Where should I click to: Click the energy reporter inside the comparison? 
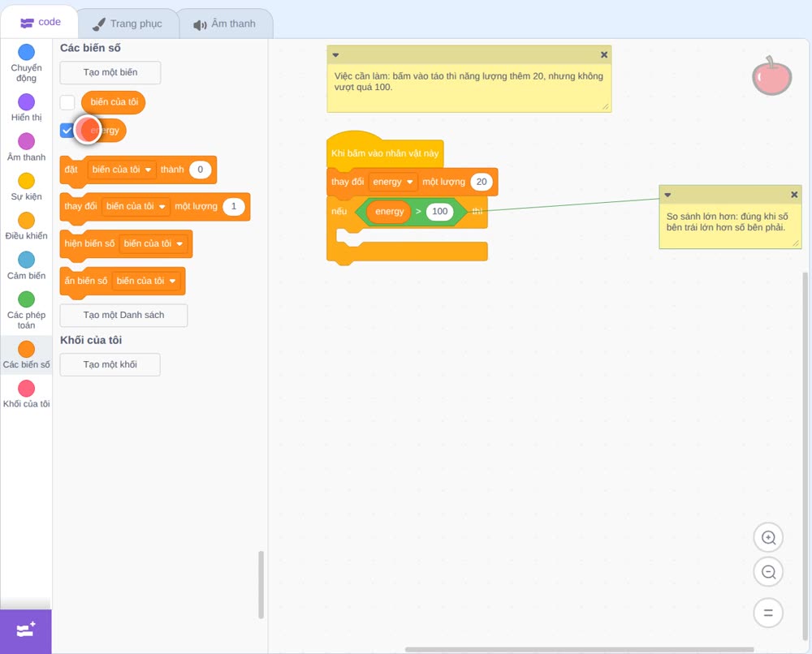point(390,211)
